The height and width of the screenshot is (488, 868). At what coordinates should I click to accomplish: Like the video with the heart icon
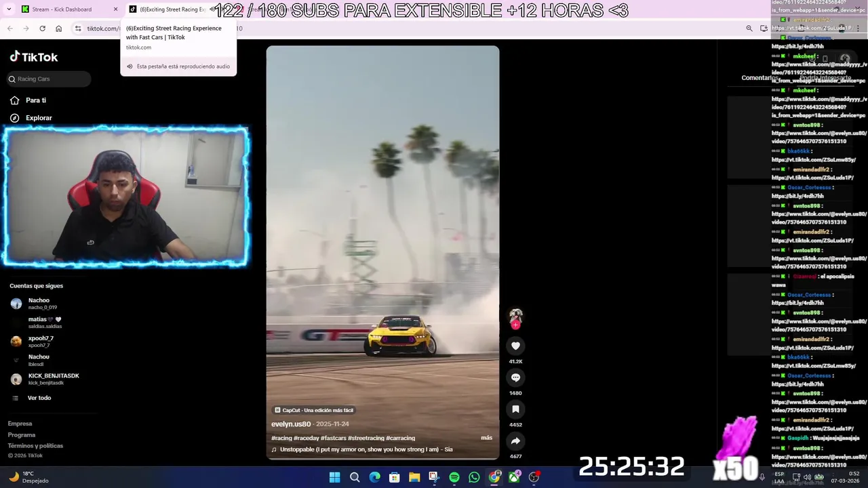(515, 346)
